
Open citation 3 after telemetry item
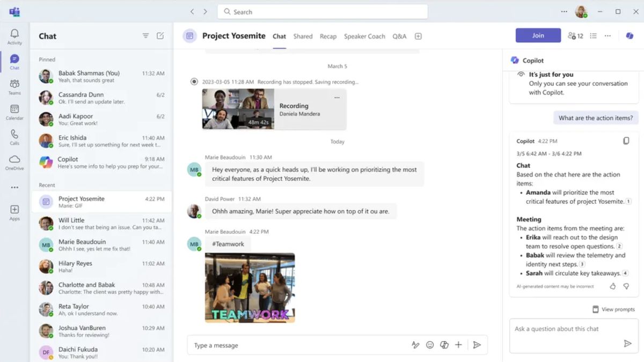[582, 264]
